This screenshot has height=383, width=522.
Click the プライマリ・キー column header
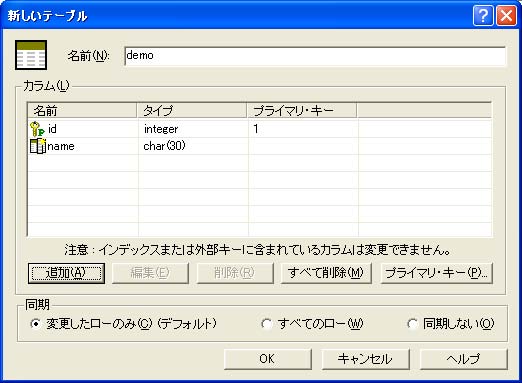[302, 110]
